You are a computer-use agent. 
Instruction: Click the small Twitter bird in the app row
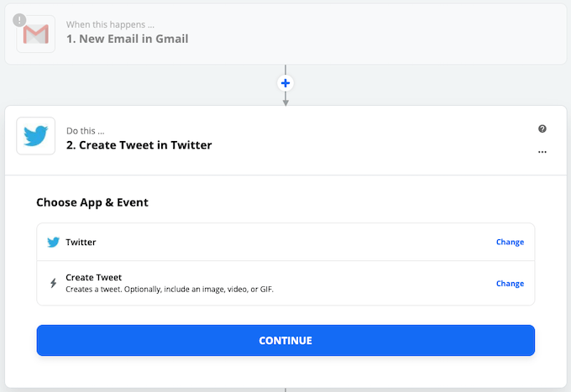[53, 242]
